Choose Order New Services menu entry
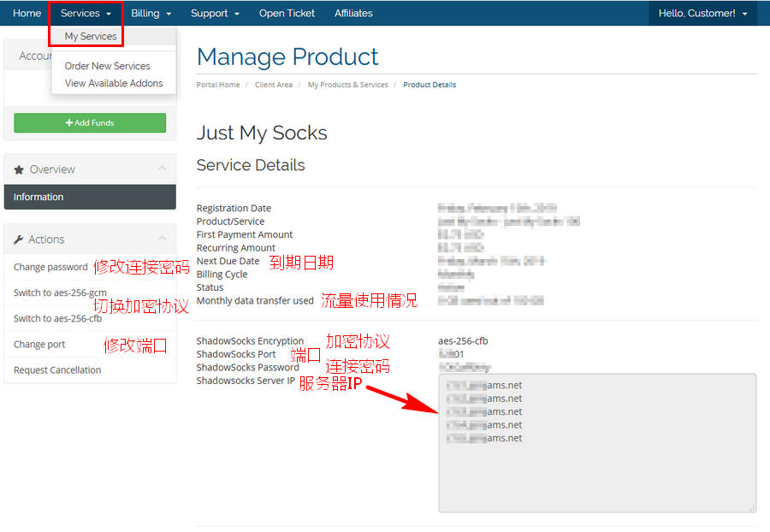Image resolution: width=770 pixels, height=532 pixels. tap(107, 66)
